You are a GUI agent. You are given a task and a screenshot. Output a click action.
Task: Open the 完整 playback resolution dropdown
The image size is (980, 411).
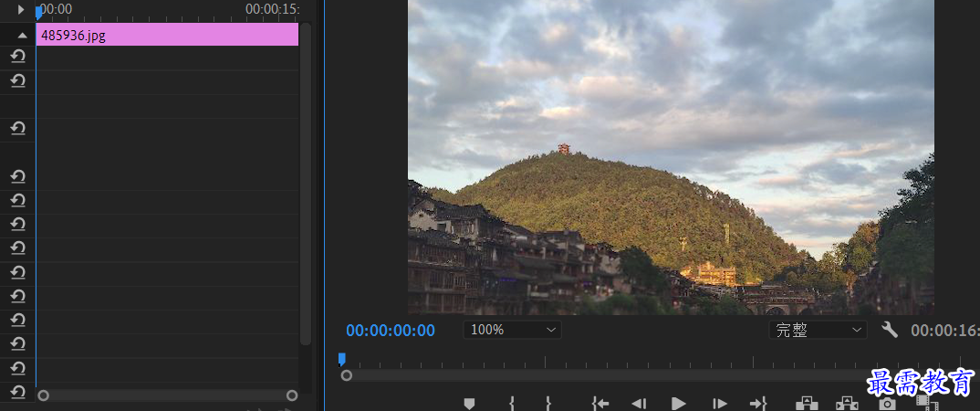(818, 330)
